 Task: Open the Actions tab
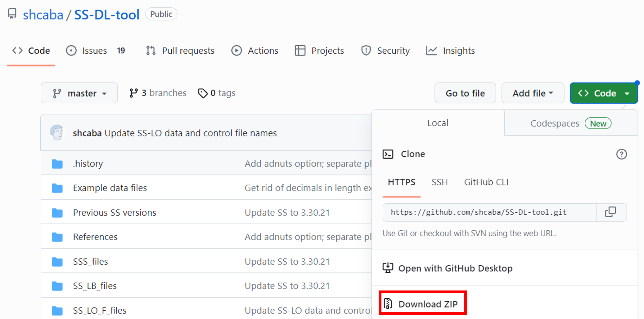click(255, 51)
